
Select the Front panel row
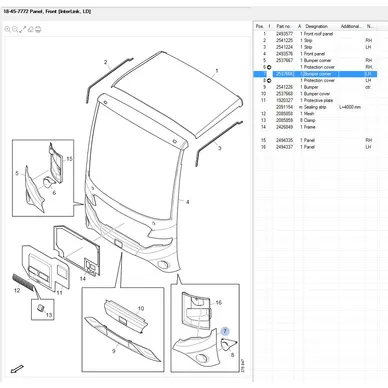pos(316,54)
